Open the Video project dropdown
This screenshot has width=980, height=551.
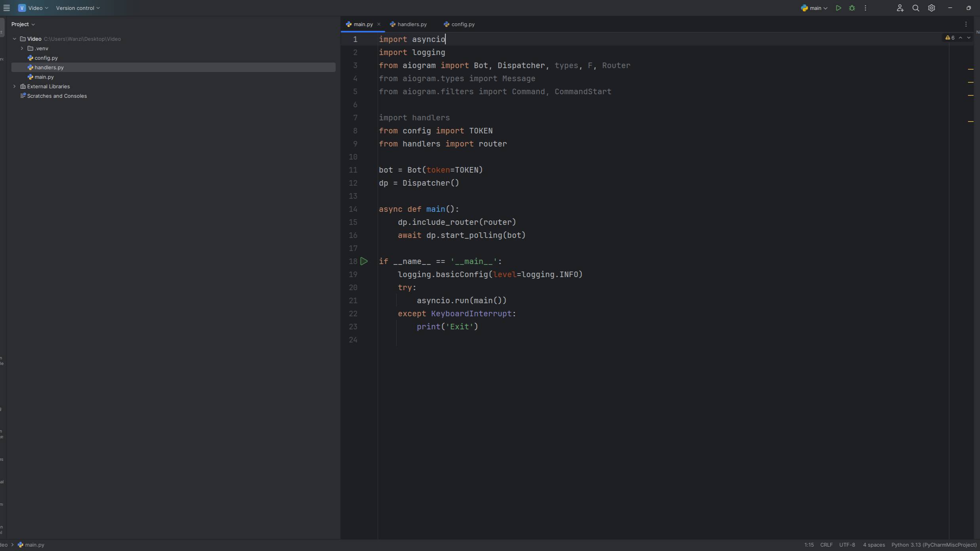click(33, 8)
